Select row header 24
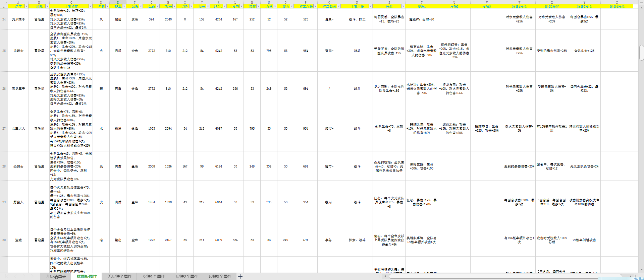This screenshot has height=280, width=644. point(4,19)
